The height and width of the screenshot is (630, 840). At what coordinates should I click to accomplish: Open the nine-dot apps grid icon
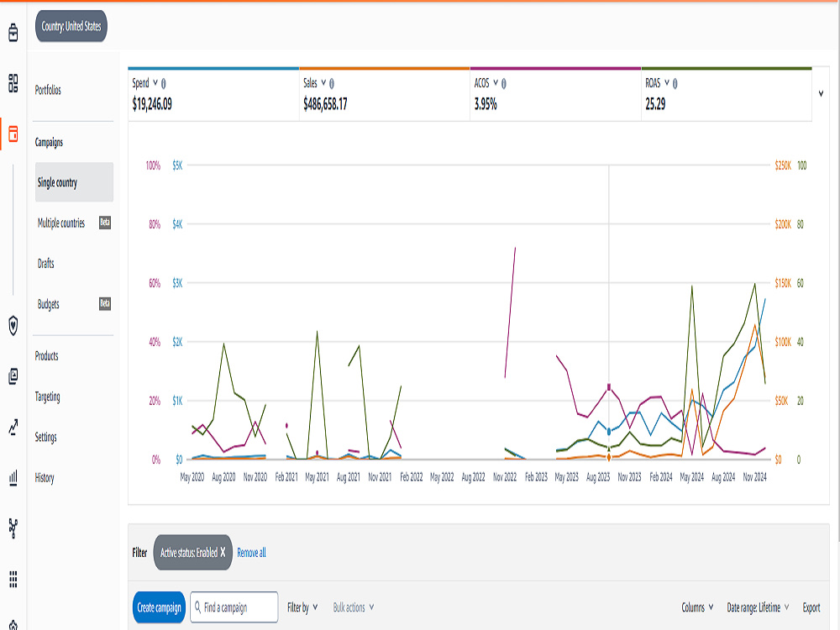coord(13,579)
